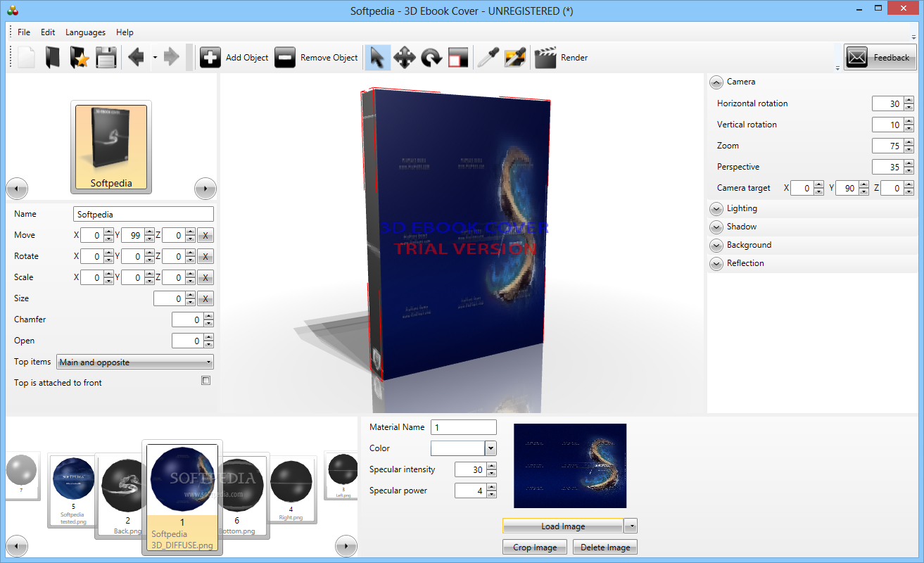
Task: Click the Load Image button
Action: point(563,526)
